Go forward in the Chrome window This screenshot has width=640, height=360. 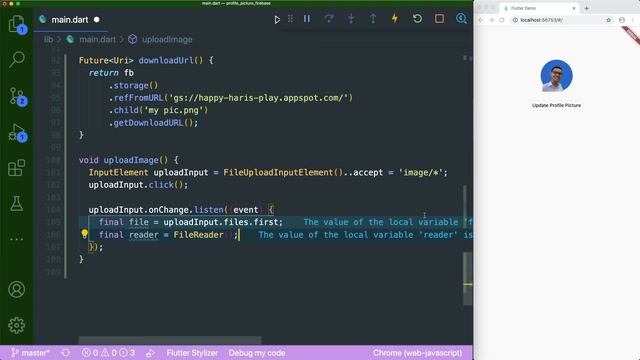tap(491, 20)
